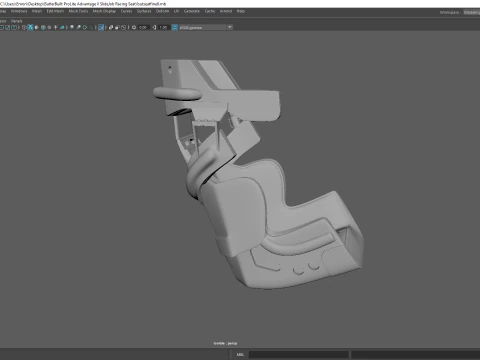Open the Surfaces menu

pos(144,11)
